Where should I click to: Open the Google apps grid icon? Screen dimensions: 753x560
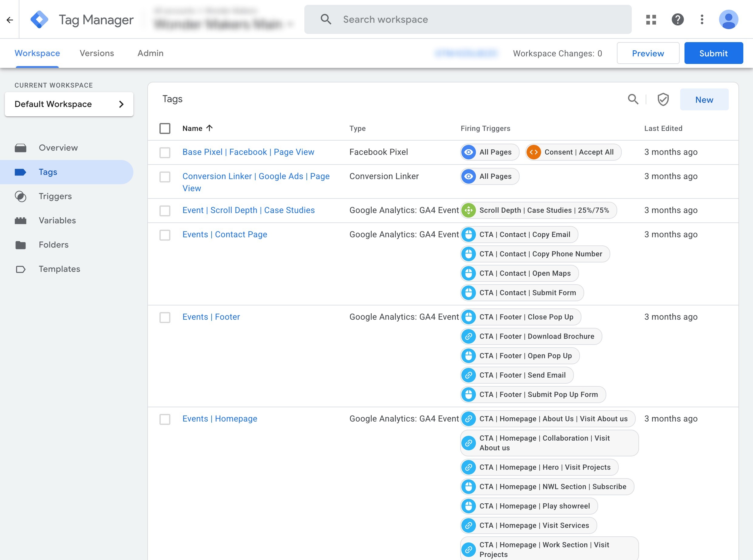click(651, 20)
